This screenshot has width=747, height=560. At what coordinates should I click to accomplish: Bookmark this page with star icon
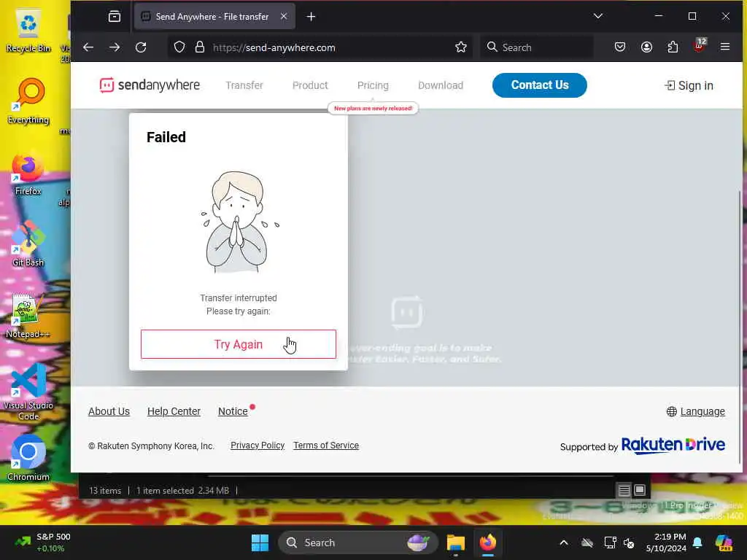pos(461,47)
